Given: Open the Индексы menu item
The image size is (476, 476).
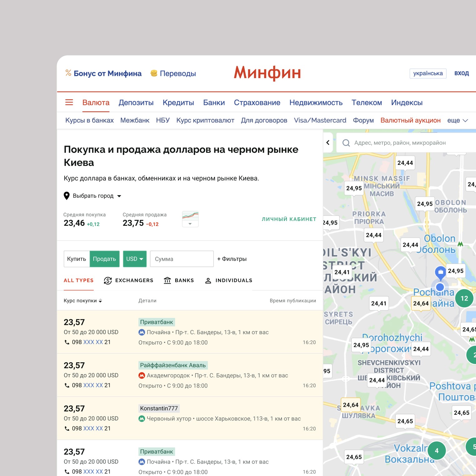Looking at the screenshot, I should pos(407,103).
